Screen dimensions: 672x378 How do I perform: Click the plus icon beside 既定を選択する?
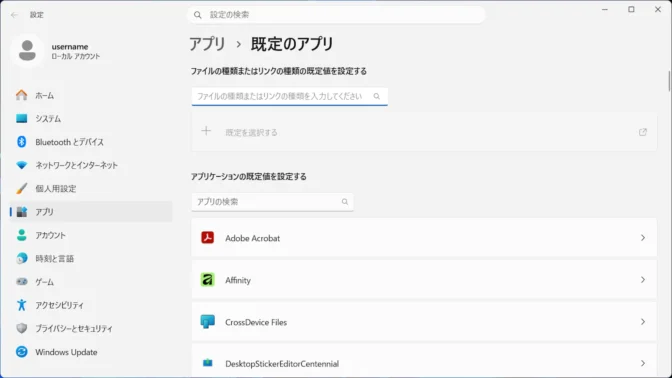pos(206,131)
